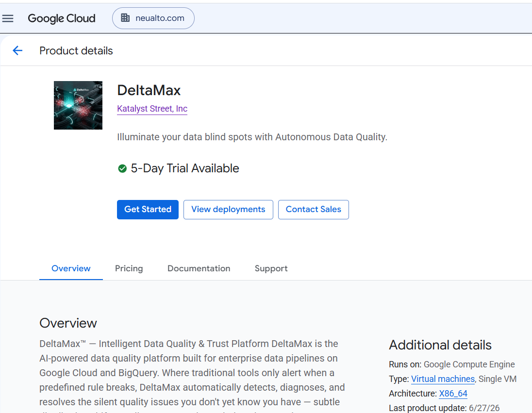Click the Contact Sales button

tap(313, 209)
